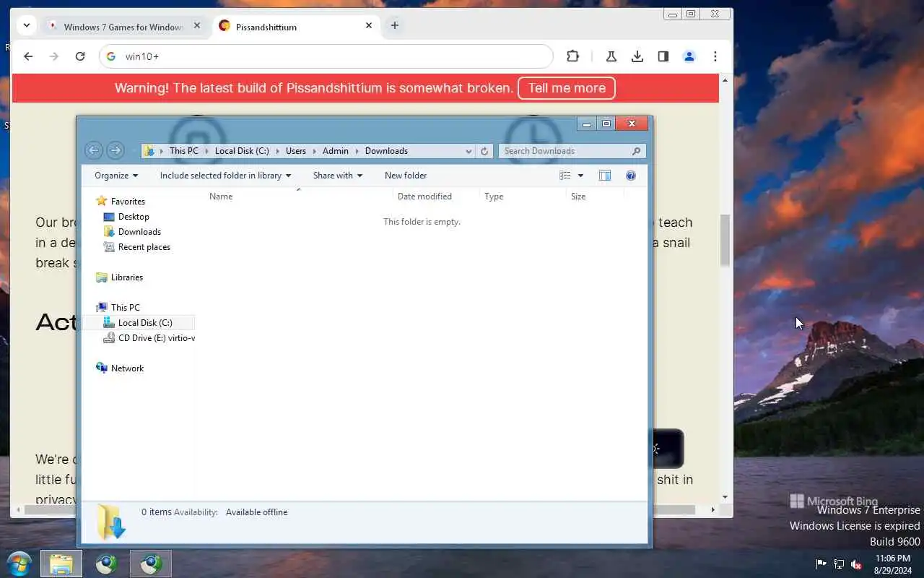Open the Organize menu
The height and width of the screenshot is (578, 924).
point(116,176)
